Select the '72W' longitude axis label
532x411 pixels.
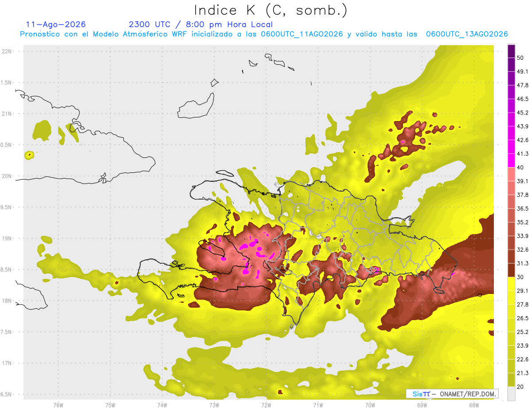pyautogui.click(x=266, y=405)
